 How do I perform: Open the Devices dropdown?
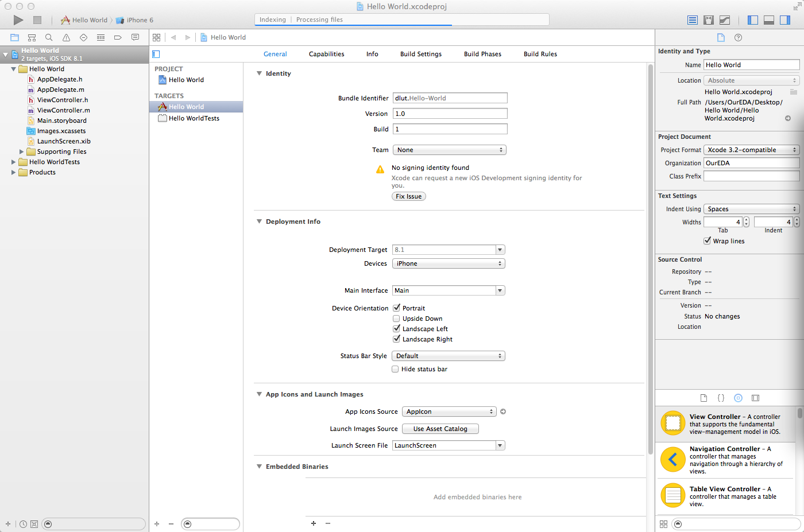[449, 263]
